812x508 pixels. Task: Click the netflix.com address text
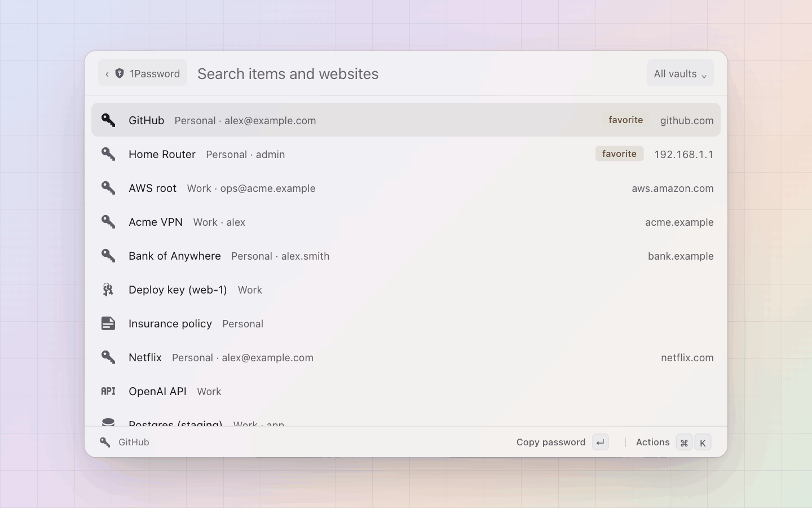click(687, 357)
